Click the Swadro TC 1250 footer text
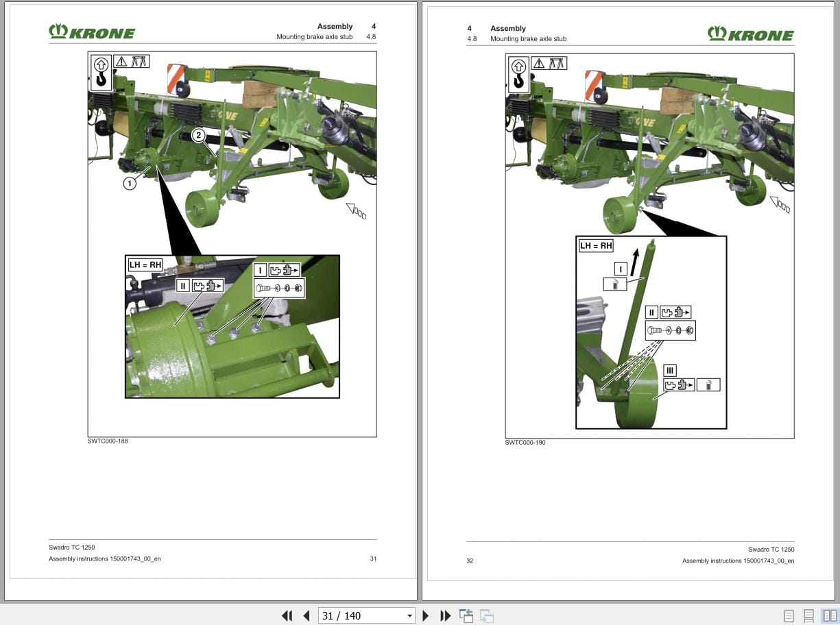 click(71, 547)
